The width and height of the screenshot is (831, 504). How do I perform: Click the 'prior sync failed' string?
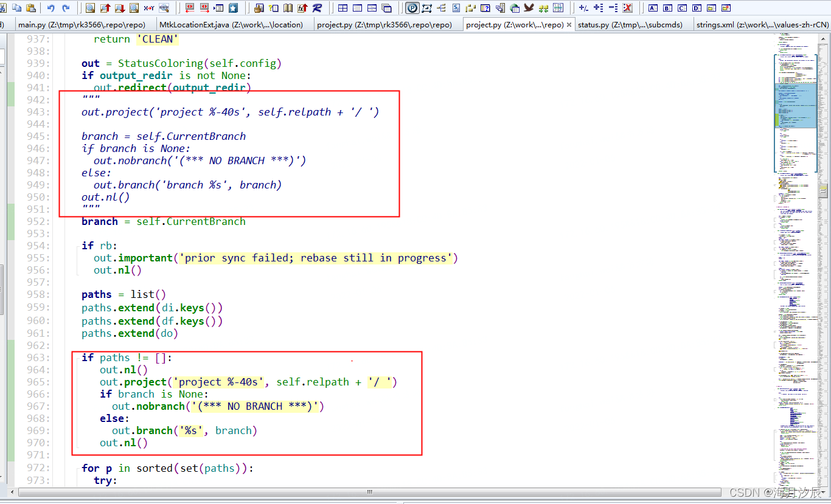(315, 258)
